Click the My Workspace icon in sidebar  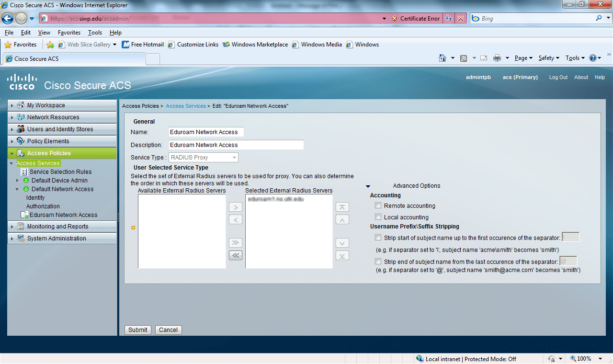[21, 105]
